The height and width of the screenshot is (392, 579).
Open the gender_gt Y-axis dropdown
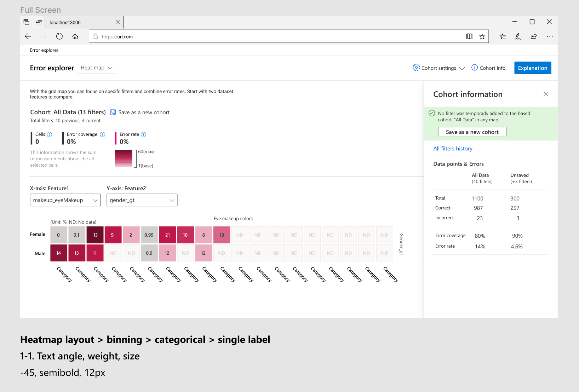[x=142, y=200]
